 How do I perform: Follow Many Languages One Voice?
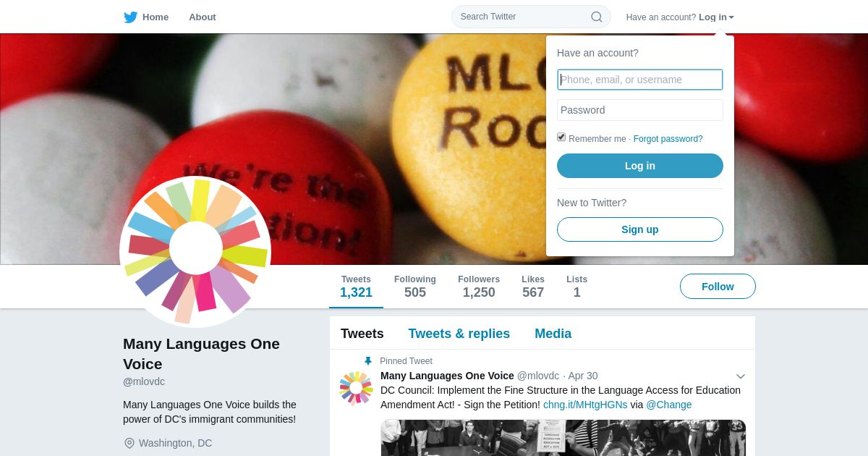[718, 287]
